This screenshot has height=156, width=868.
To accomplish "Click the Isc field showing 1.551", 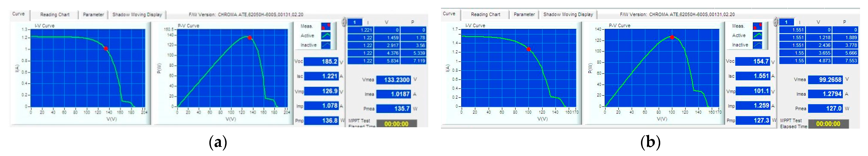I will [x=753, y=76].
